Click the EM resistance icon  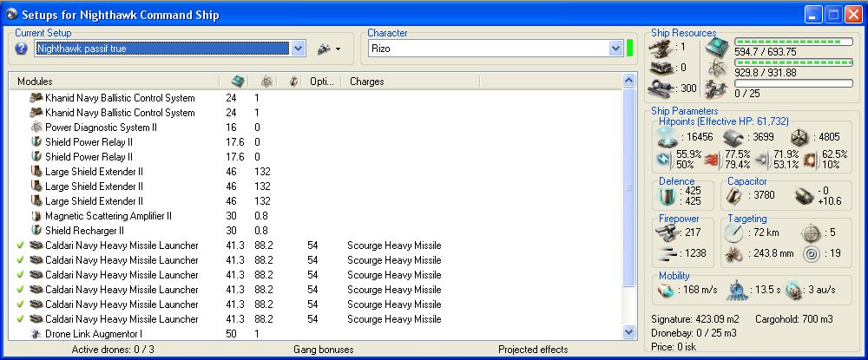(664, 160)
